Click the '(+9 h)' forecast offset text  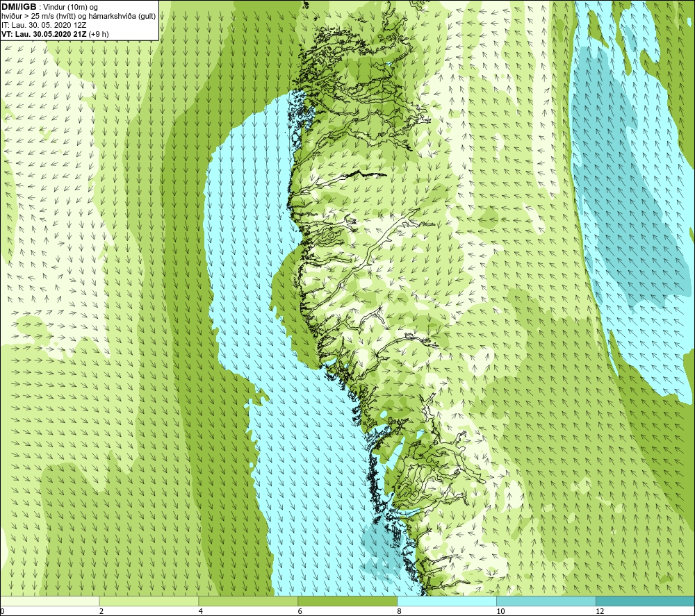pos(99,34)
